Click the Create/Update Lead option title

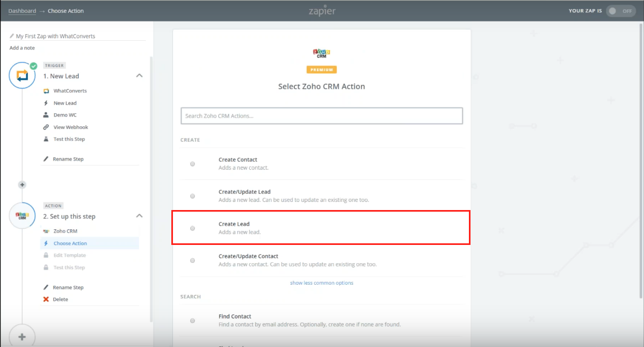244,192
